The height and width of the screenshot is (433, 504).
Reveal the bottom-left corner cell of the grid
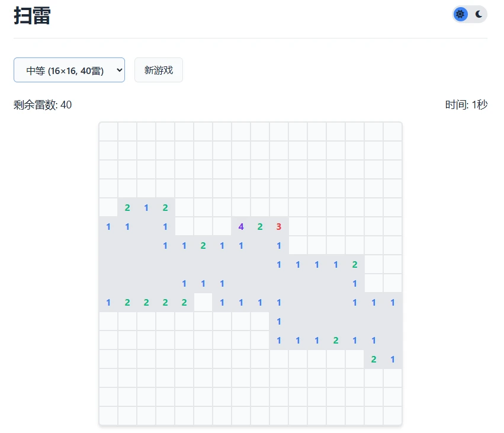click(x=108, y=416)
